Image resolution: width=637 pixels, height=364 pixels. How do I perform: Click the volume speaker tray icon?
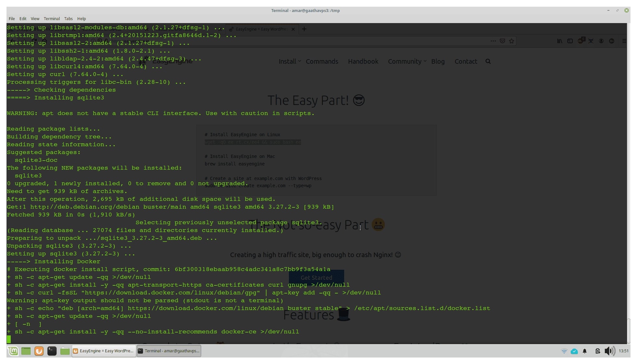pos(610,351)
